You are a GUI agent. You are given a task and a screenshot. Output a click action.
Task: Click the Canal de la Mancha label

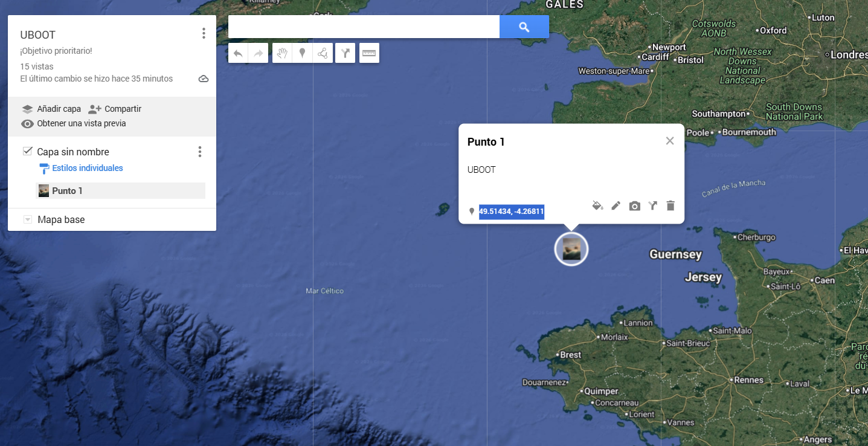pyautogui.click(x=733, y=189)
